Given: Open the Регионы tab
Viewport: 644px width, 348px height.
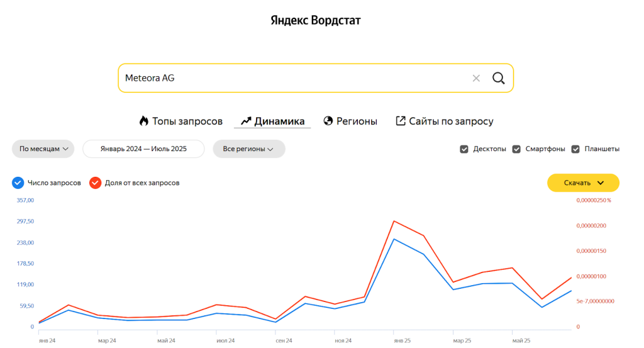Looking at the screenshot, I should (x=357, y=121).
